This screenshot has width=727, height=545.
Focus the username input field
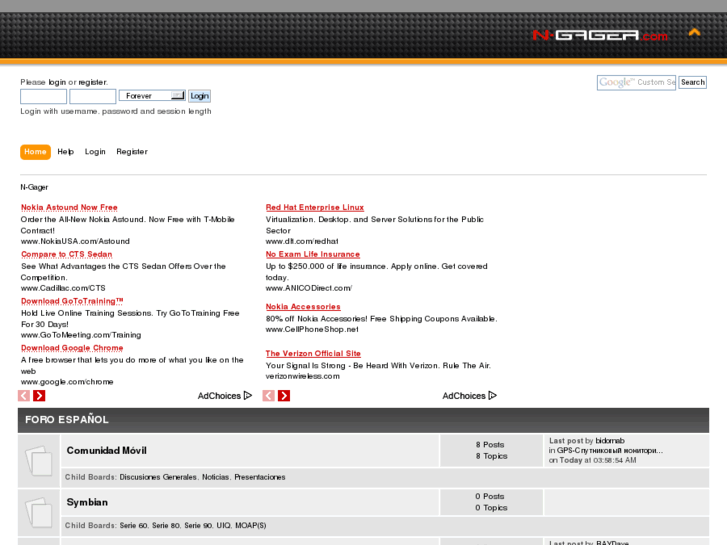43,96
